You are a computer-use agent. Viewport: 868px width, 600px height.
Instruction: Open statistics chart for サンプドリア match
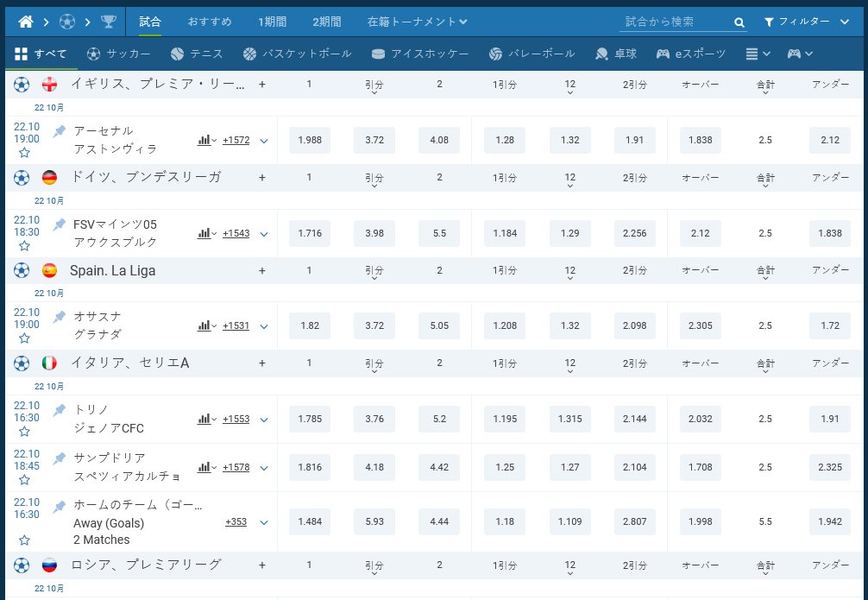pos(206,468)
